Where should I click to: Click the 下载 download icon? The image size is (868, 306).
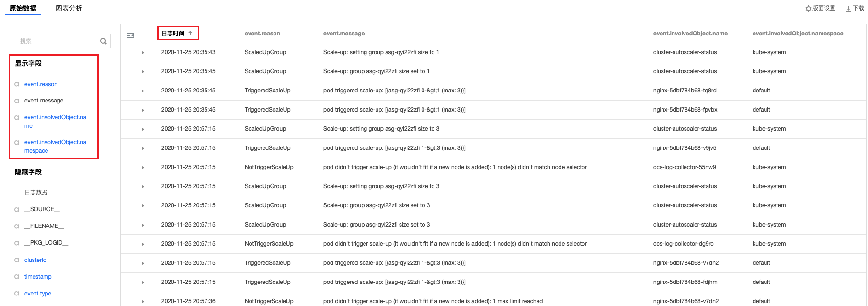click(x=848, y=9)
